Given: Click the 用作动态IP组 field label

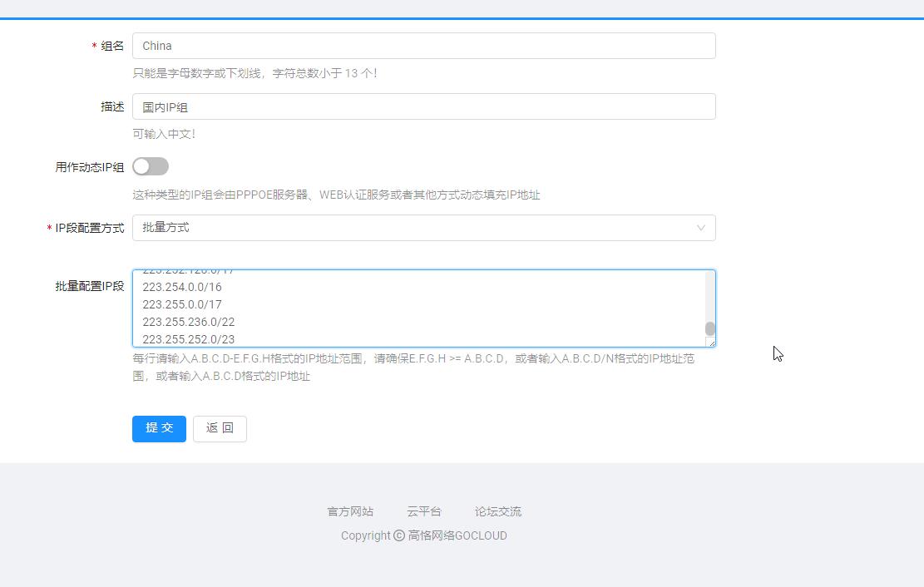Looking at the screenshot, I should [90, 167].
